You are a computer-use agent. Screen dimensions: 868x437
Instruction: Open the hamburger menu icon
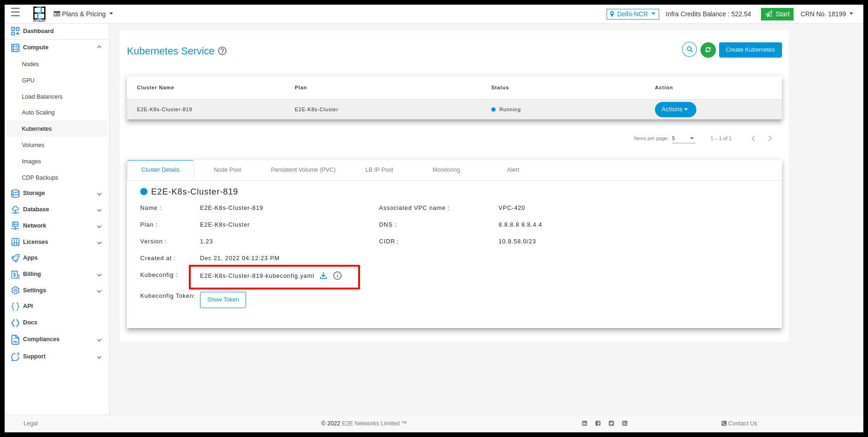[x=15, y=12]
